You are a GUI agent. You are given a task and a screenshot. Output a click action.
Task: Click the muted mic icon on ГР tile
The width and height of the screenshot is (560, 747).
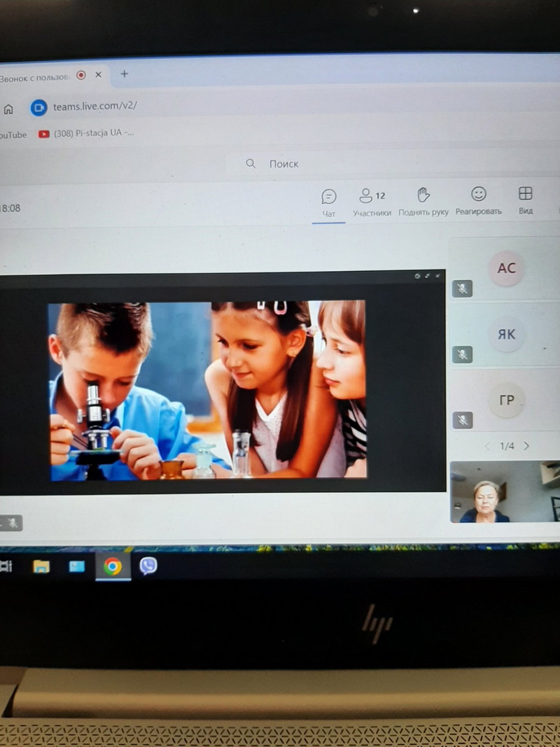click(462, 420)
